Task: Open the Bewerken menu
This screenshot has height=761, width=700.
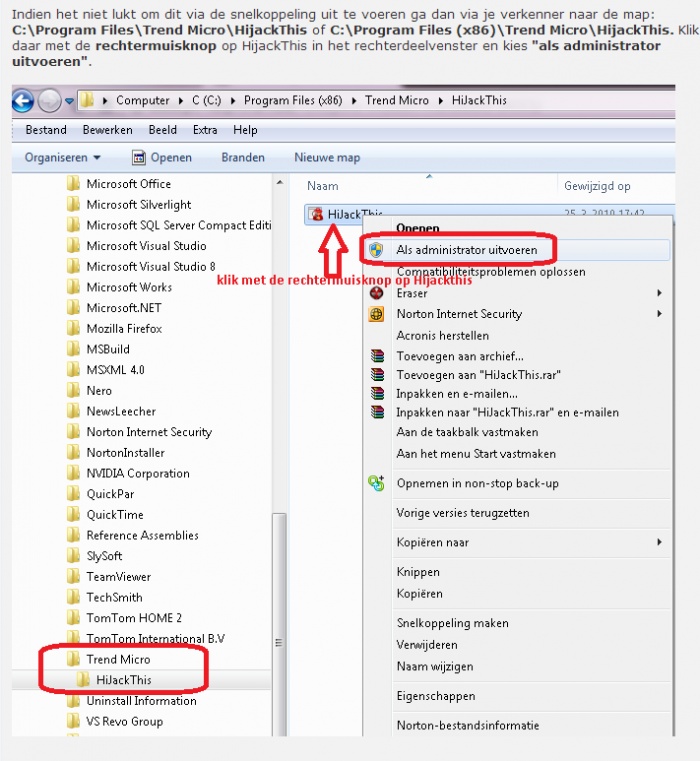Action: coord(107,130)
